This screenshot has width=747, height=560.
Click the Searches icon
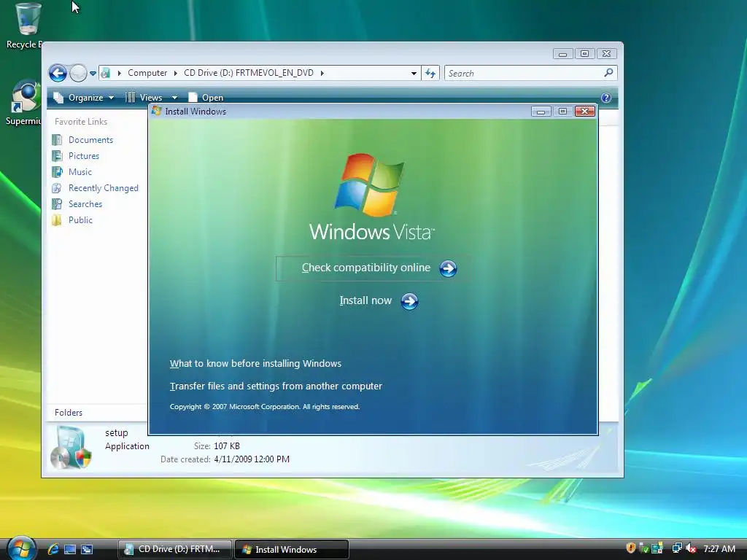pyautogui.click(x=57, y=204)
